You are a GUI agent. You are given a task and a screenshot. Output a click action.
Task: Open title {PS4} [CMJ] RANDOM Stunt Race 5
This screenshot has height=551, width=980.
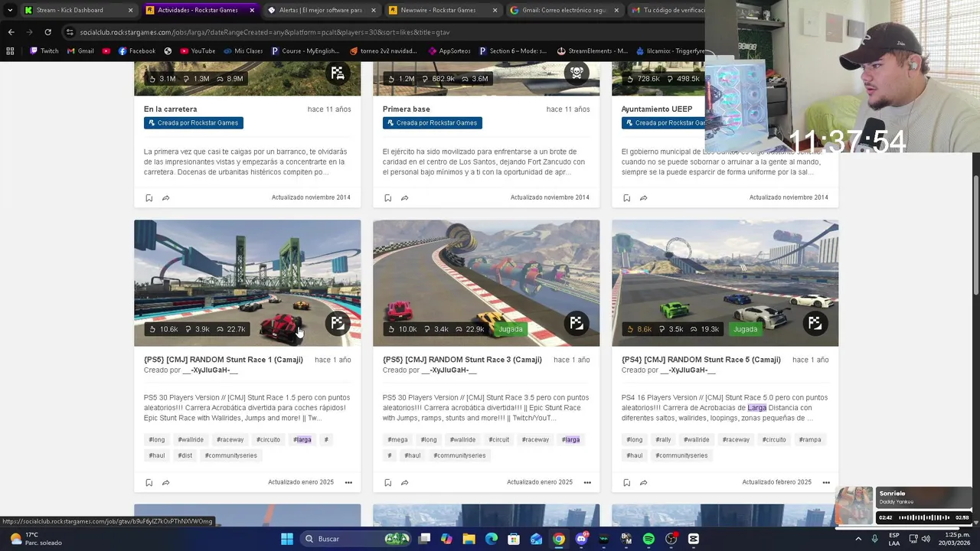coord(701,360)
